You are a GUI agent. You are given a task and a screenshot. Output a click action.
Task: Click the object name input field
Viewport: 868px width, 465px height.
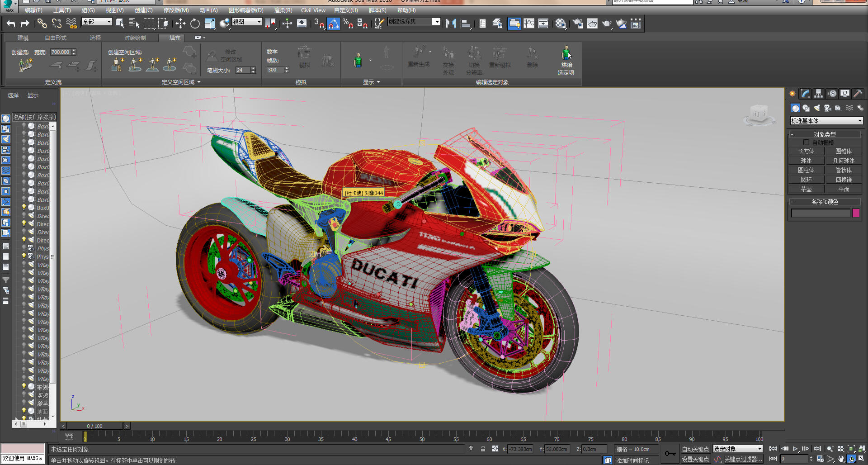(821, 213)
